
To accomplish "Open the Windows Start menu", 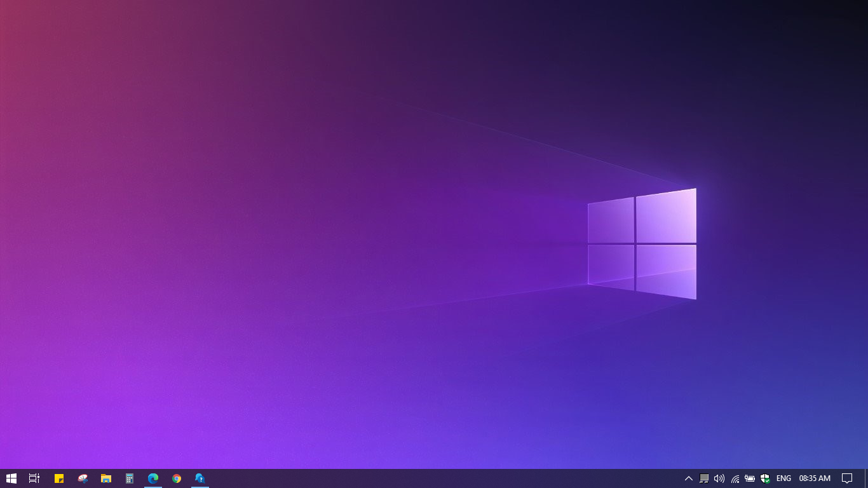I will click(11, 478).
